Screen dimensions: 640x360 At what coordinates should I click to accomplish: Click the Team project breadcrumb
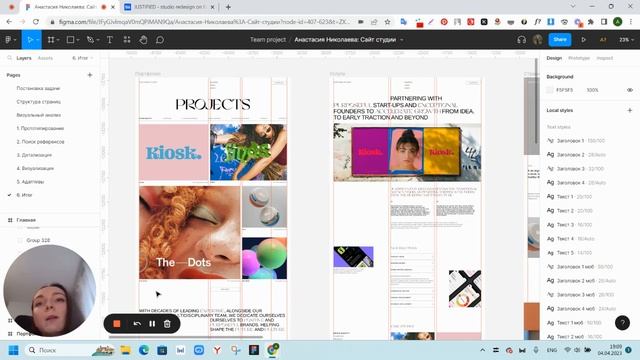[x=268, y=40]
